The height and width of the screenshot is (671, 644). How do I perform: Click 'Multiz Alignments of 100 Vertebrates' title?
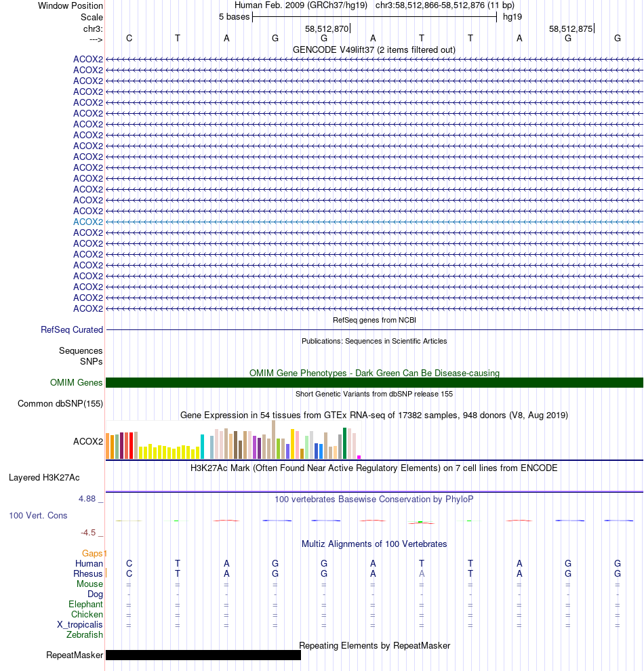pyautogui.click(x=374, y=544)
